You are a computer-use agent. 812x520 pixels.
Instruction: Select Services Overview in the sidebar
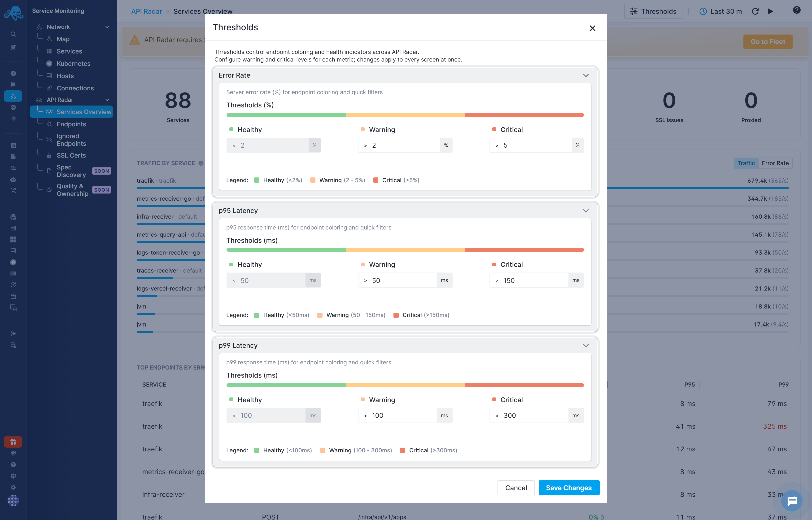coord(72,112)
